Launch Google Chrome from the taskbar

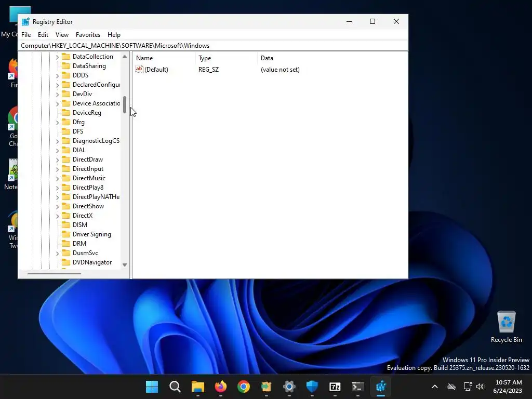243,387
